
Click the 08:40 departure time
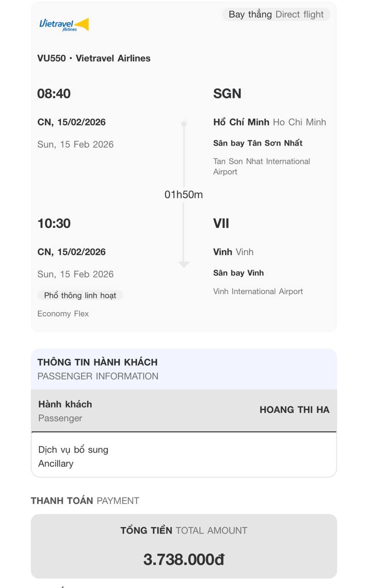tap(54, 94)
